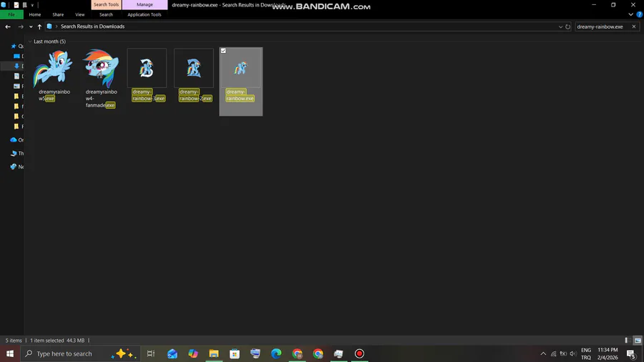Click the Properties quick access toolbar icon
The height and width of the screenshot is (362, 644).
[16, 5]
